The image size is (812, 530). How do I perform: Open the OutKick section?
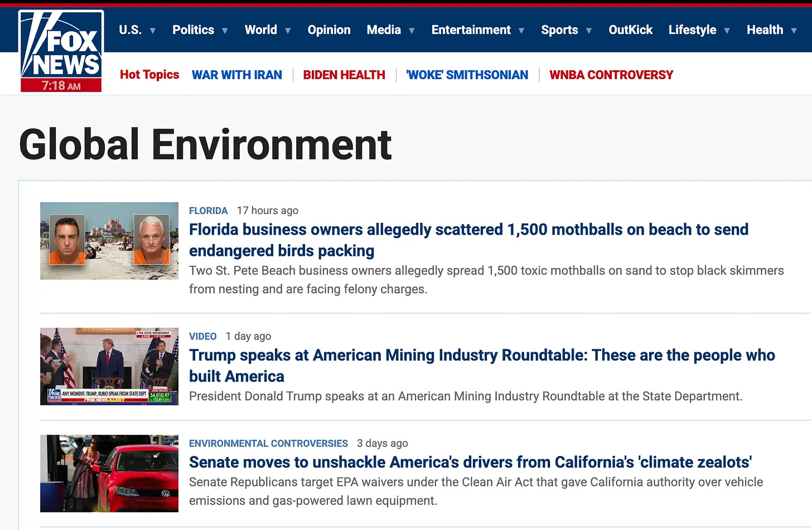tap(631, 30)
